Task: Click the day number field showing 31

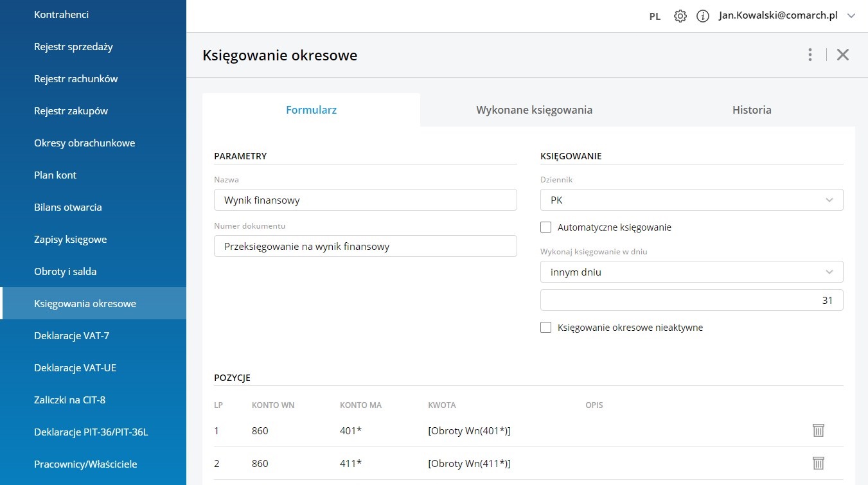Action: tap(691, 300)
